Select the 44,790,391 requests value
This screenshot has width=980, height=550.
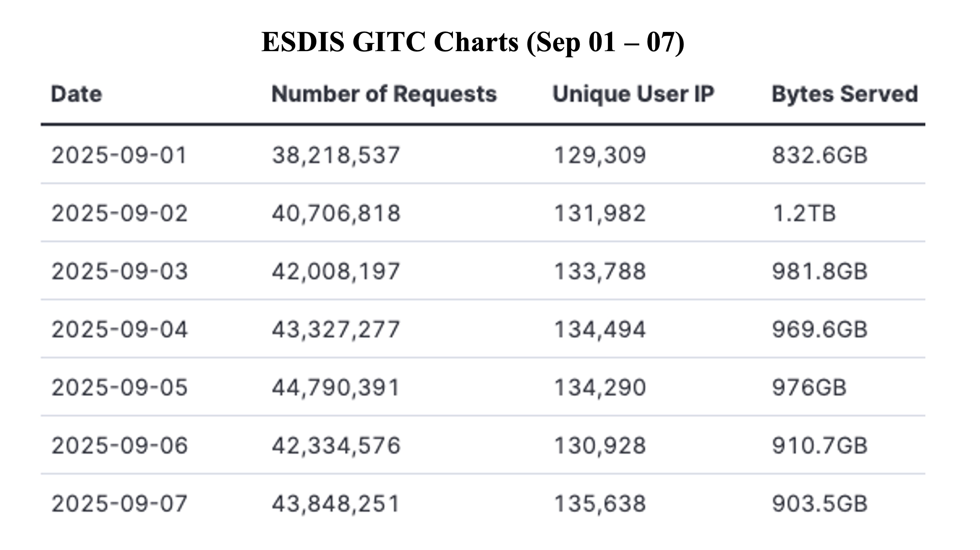[336, 388]
